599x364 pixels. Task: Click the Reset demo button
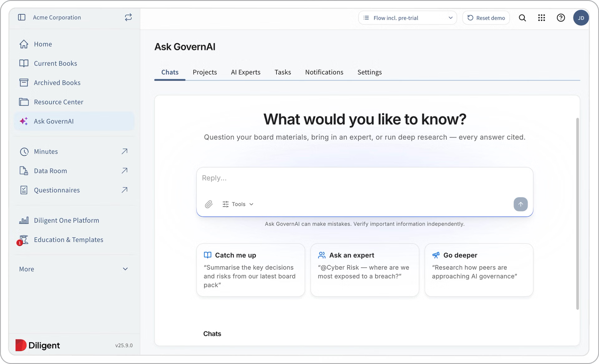tap(486, 18)
